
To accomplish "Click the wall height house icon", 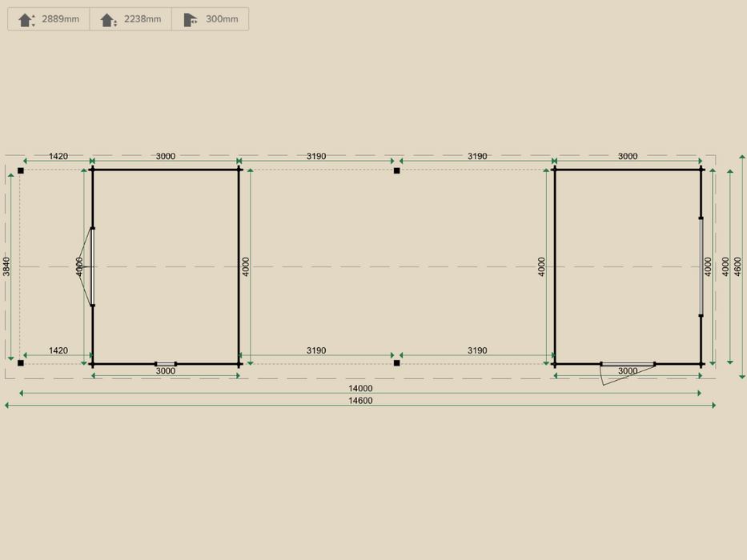I will [x=107, y=18].
